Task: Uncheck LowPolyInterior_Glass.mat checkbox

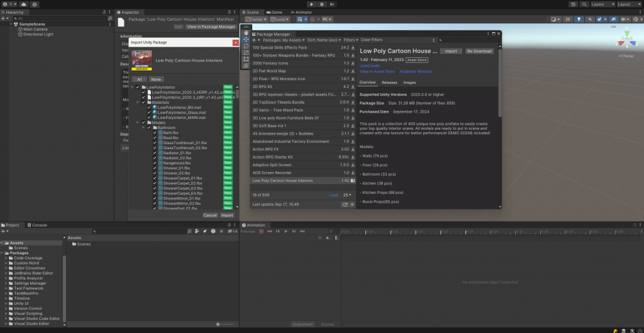Action: point(149,112)
